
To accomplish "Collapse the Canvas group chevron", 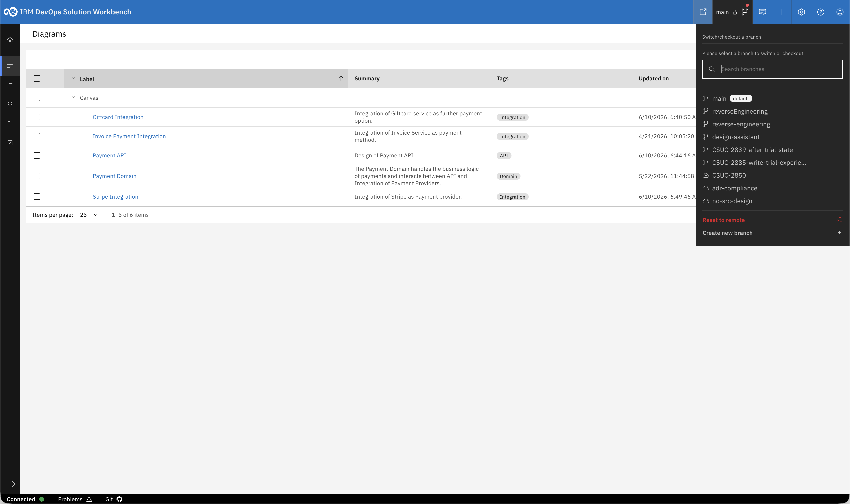I will pyautogui.click(x=73, y=97).
